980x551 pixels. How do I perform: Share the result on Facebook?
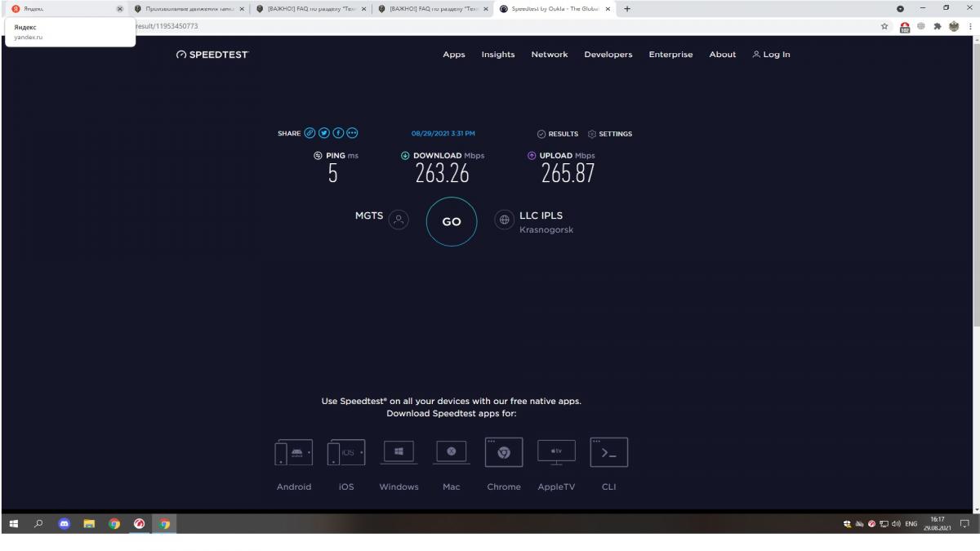338,133
